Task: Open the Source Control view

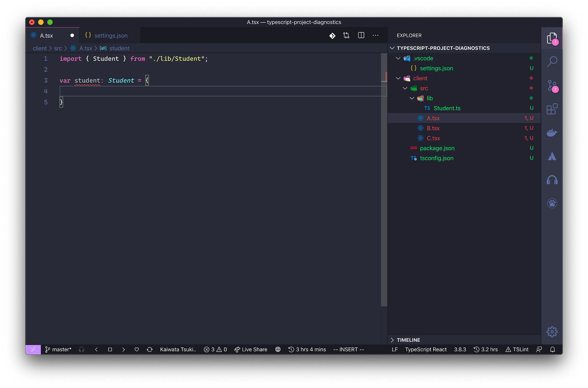Action: click(x=552, y=86)
